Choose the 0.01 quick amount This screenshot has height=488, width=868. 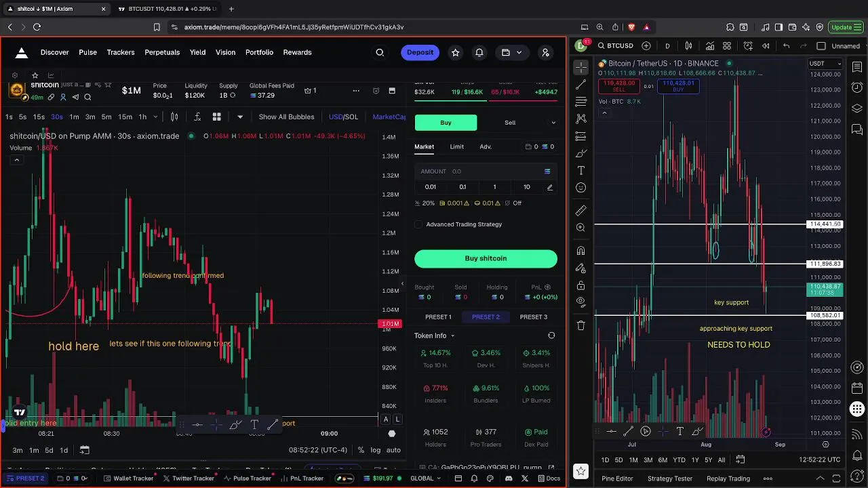click(x=431, y=187)
